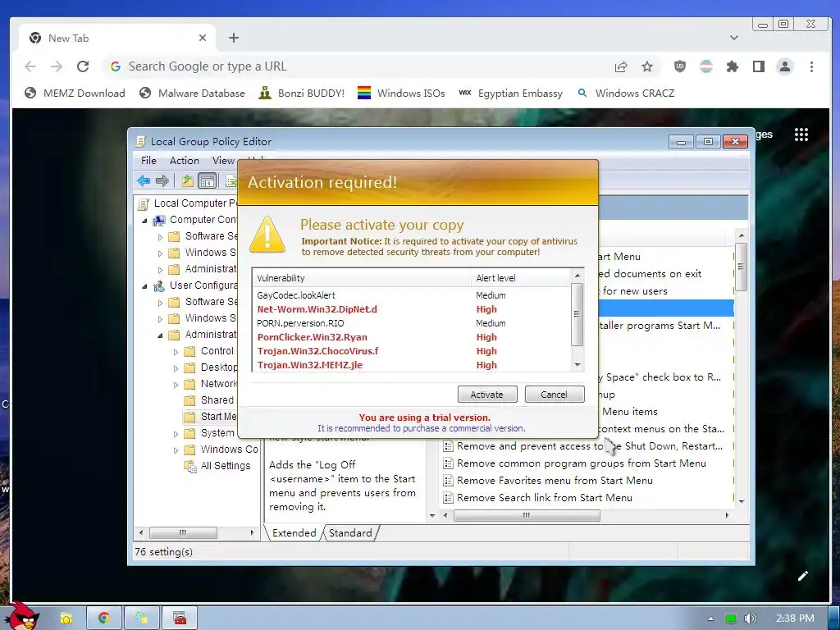Expand the Windows Components folder arrow

point(176,450)
